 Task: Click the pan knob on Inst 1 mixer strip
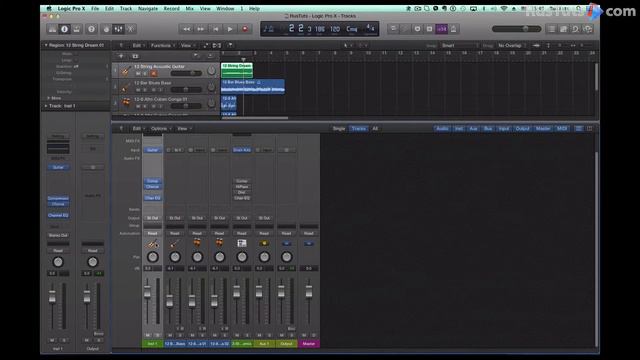point(153,257)
